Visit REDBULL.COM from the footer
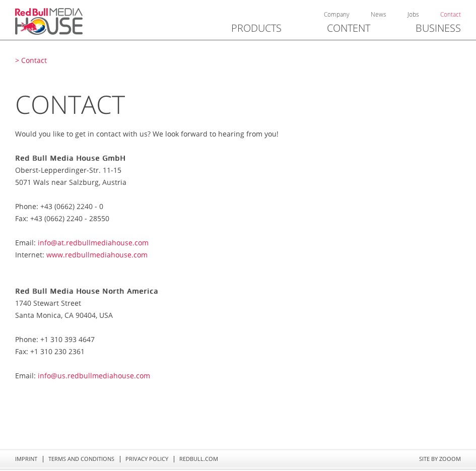The height and width of the screenshot is (471, 476). (x=198, y=459)
